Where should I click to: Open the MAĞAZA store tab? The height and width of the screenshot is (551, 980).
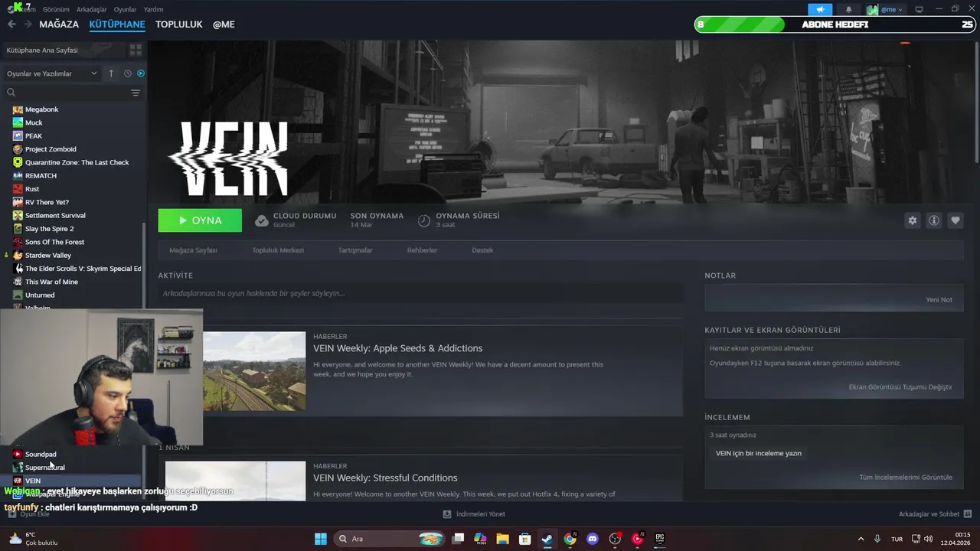[59, 24]
